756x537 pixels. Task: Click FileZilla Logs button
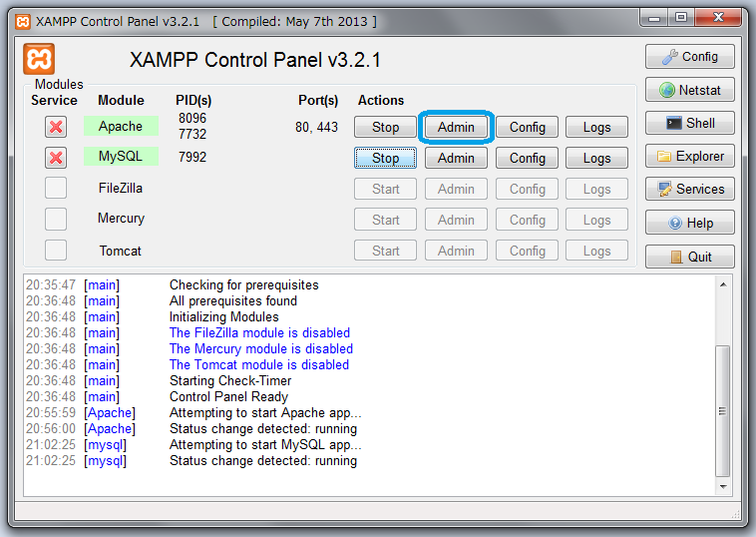click(596, 189)
